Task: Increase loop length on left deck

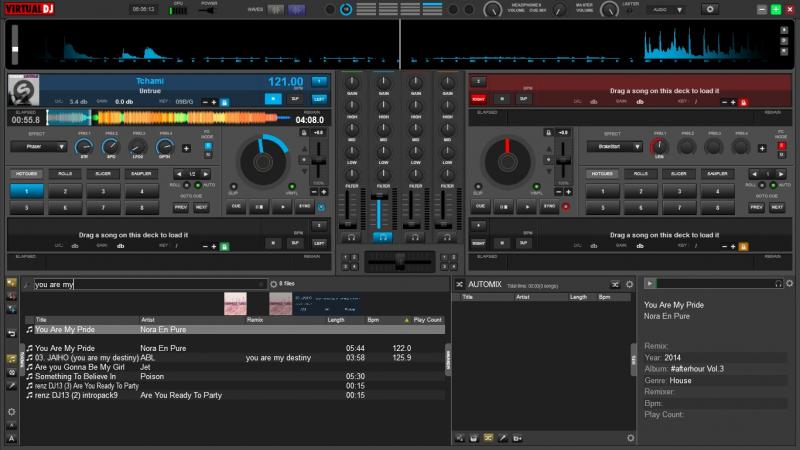Action: [x=206, y=174]
